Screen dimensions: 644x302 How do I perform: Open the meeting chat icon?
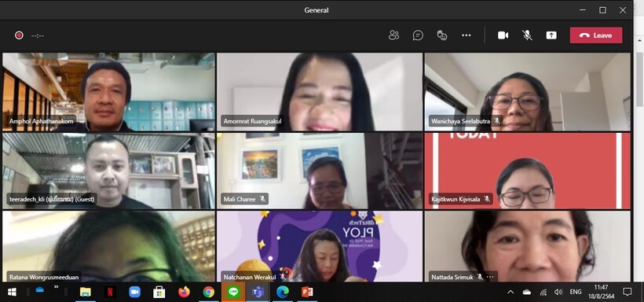click(x=418, y=35)
